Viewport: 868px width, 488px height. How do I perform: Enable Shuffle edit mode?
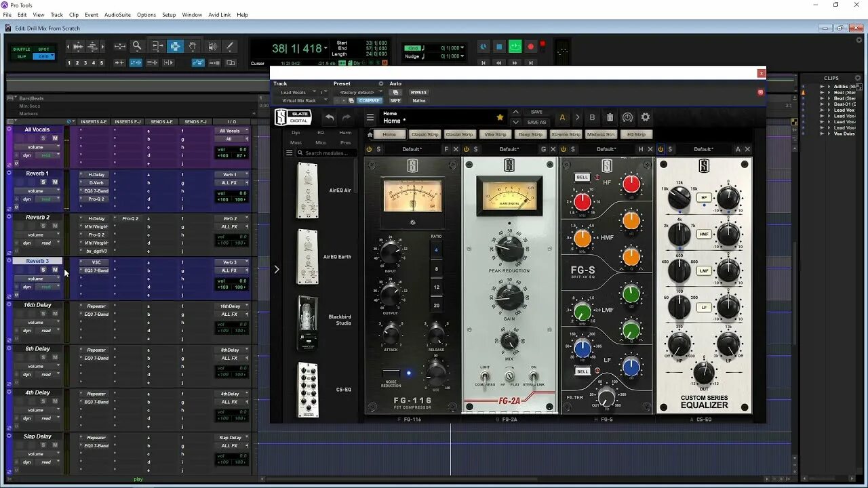click(x=22, y=49)
